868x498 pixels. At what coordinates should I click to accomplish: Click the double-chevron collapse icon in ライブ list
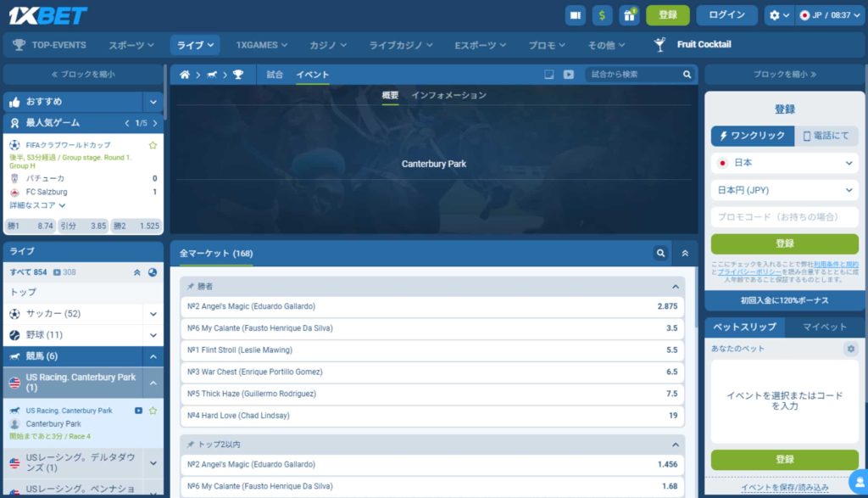tap(136, 272)
